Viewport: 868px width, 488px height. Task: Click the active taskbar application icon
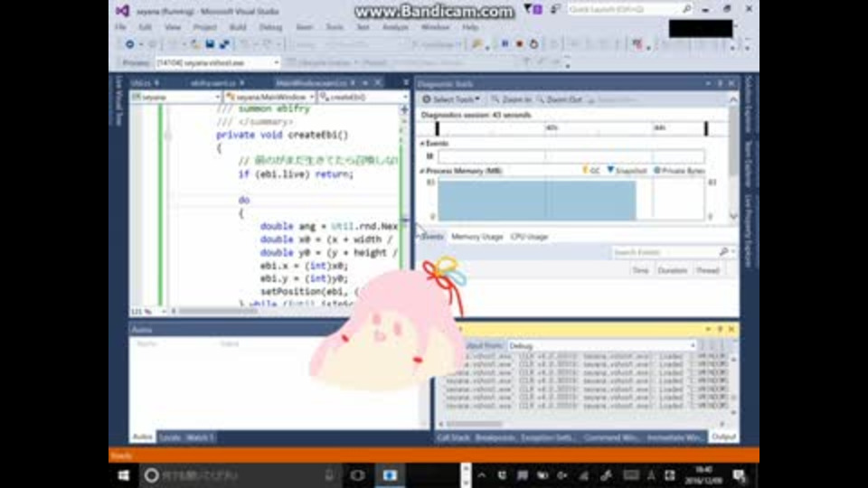[390, 475]
